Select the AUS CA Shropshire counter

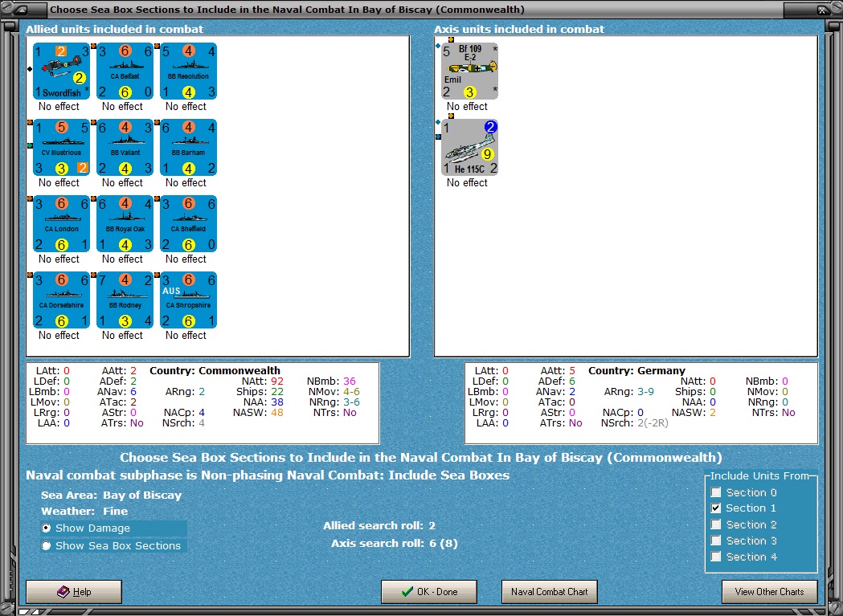188,300
